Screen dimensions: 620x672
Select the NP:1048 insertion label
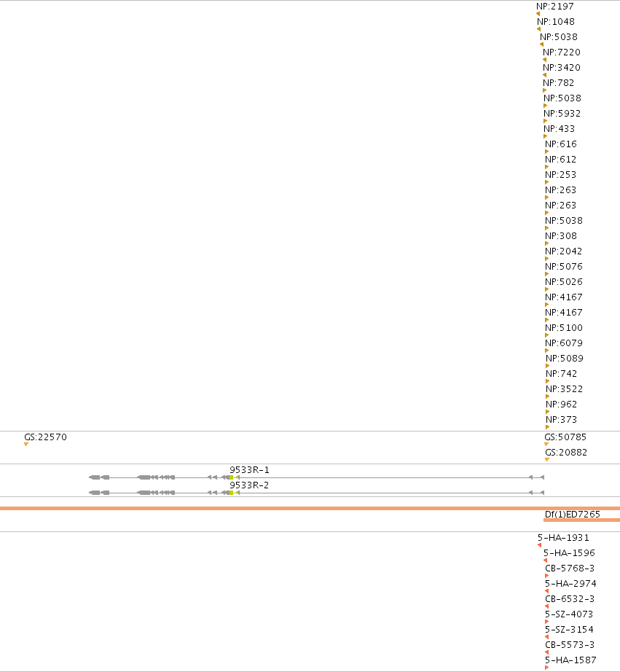click(x=556, y=21)
